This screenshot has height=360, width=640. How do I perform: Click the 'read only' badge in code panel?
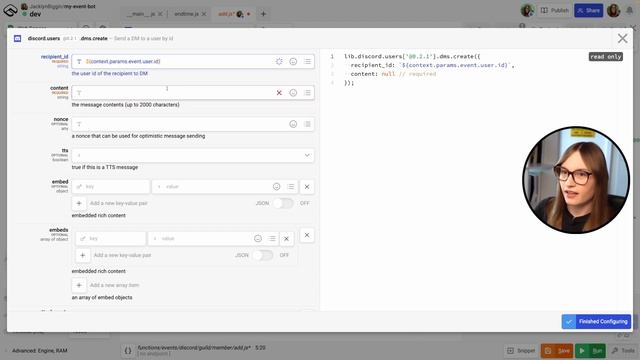coord(606,57)
